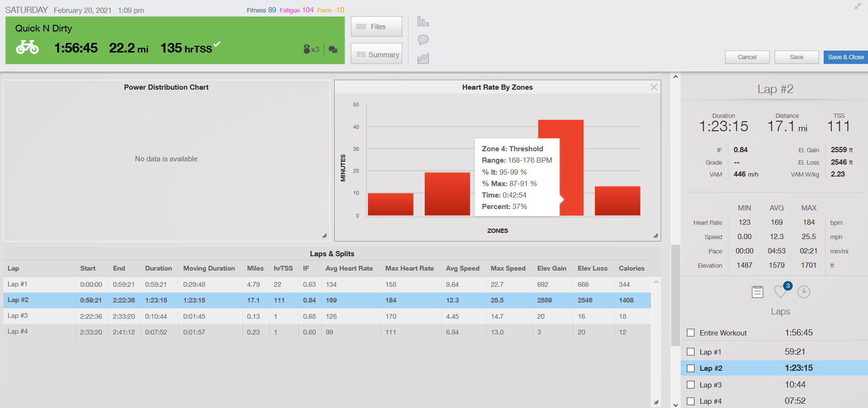The width and height of the screenshot is (868, 408).
Task: Select Lap #2 in side Laps list
Action: [x=774, y=368]
